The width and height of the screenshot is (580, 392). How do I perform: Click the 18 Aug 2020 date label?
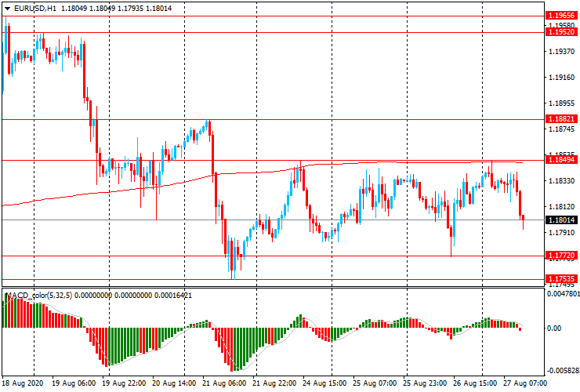coord(23,384)
